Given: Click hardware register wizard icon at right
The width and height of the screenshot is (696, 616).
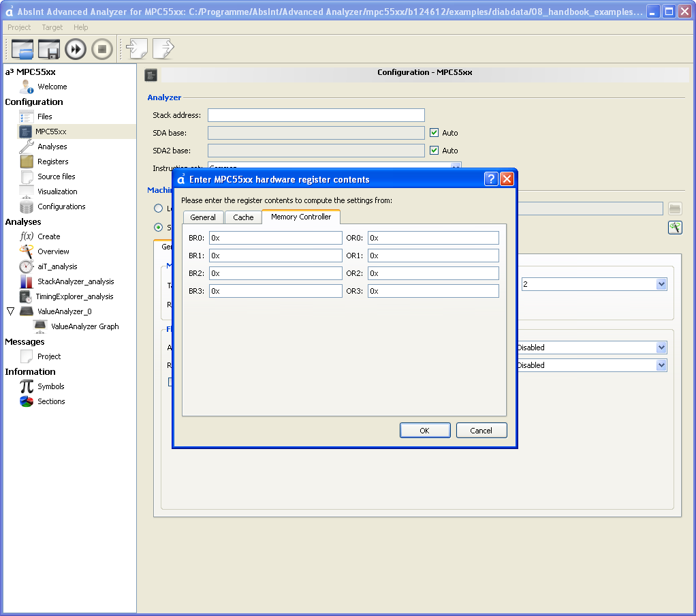Looking at the screenshot, I should click(x=675, y=228).
